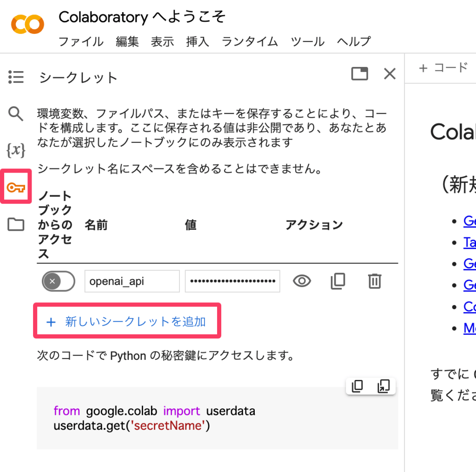The height and width of the screenshot is (472, 476).
Task: Open the table of contents sidebar icon
Action: (16, 77)
